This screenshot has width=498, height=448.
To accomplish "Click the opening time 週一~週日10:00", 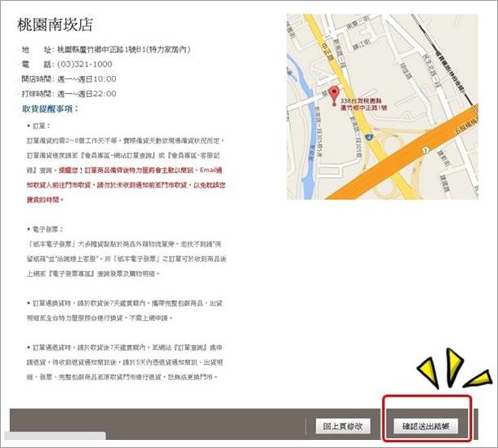I will coord(87,78).
